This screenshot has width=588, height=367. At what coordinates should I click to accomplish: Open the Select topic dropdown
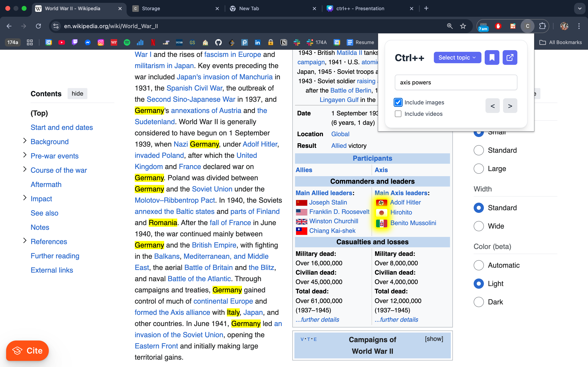point(457,57)
